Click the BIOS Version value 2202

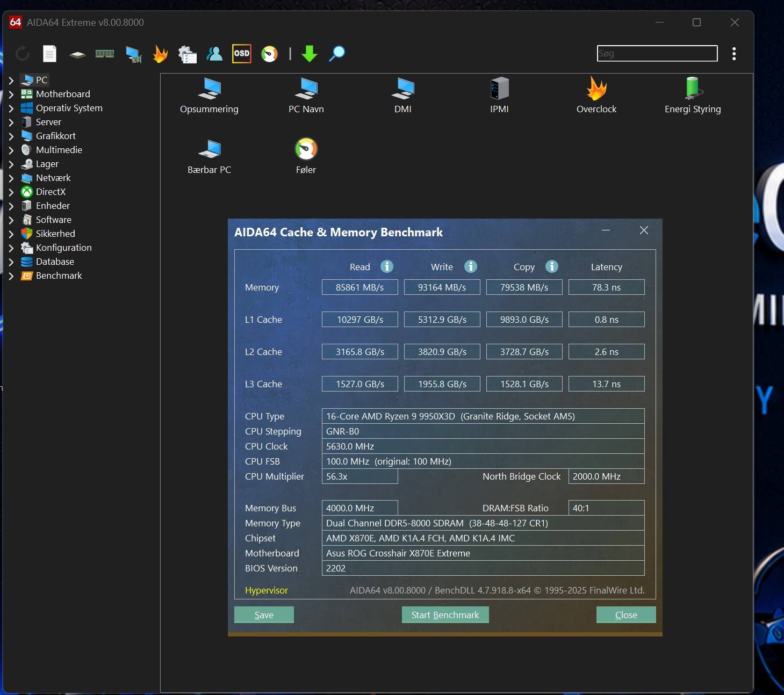pos(483,568)
